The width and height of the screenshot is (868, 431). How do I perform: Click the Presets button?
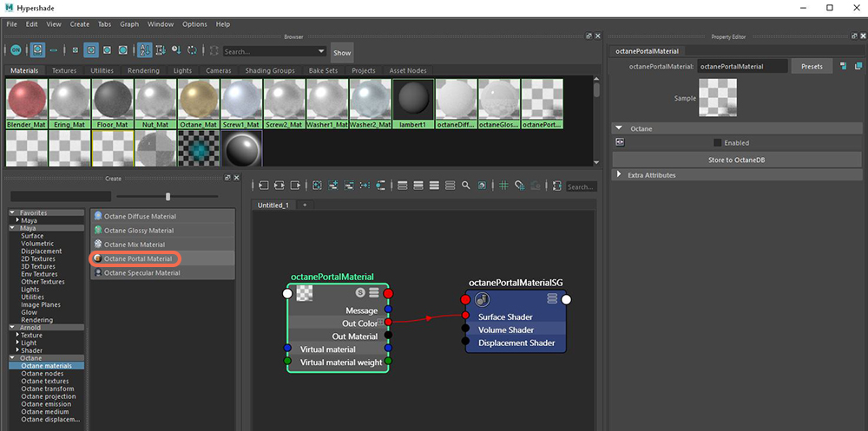click(812, 66)
